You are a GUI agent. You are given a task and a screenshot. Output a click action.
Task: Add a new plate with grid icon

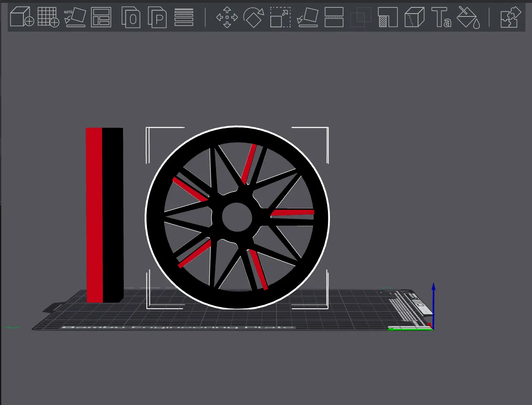coord(48,17)
